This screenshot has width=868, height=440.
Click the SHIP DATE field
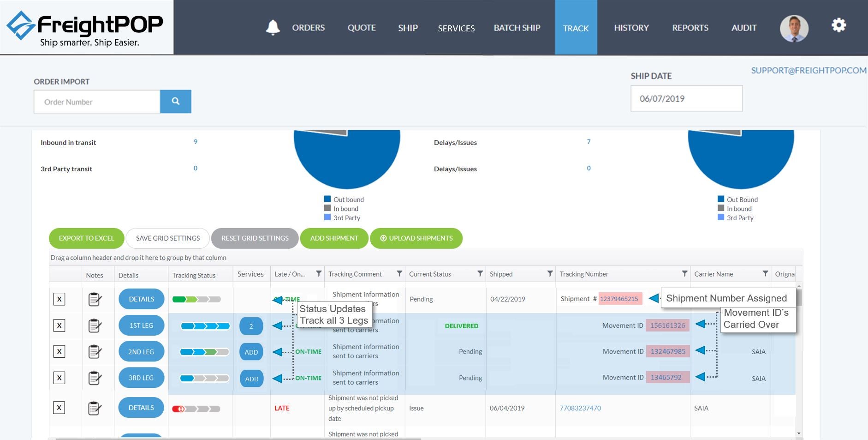click(x=686, y=98)
